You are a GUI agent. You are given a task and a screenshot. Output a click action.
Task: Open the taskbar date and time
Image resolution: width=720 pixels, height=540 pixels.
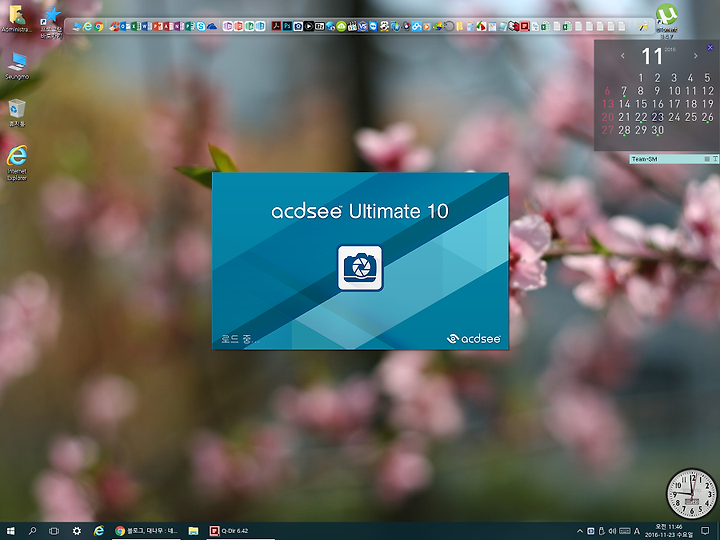click(x=669, y=531)
